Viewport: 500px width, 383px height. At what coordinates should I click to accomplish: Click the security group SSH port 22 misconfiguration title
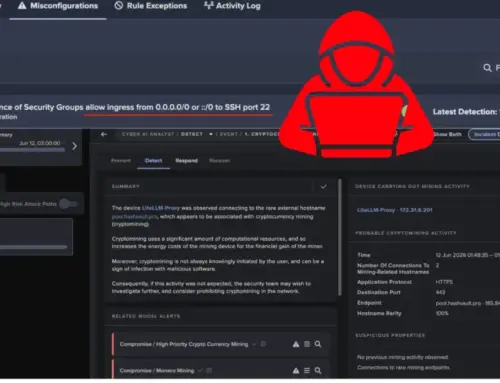[x=135, y=107]
